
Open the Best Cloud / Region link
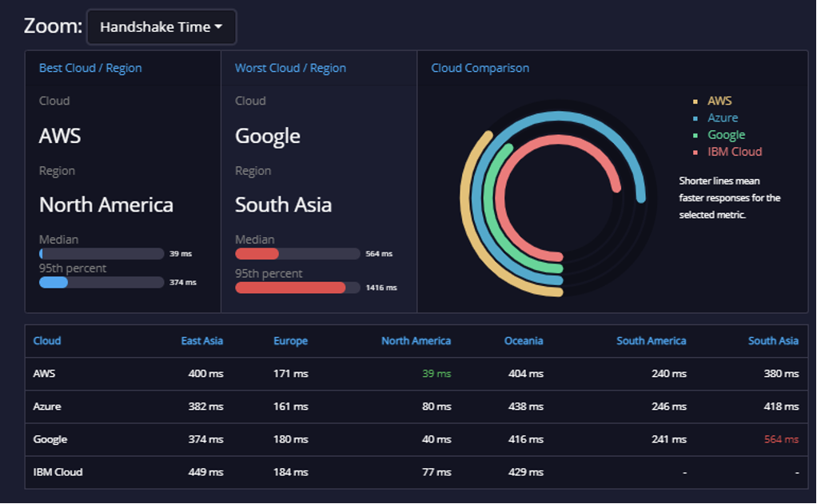click(90, 68)
